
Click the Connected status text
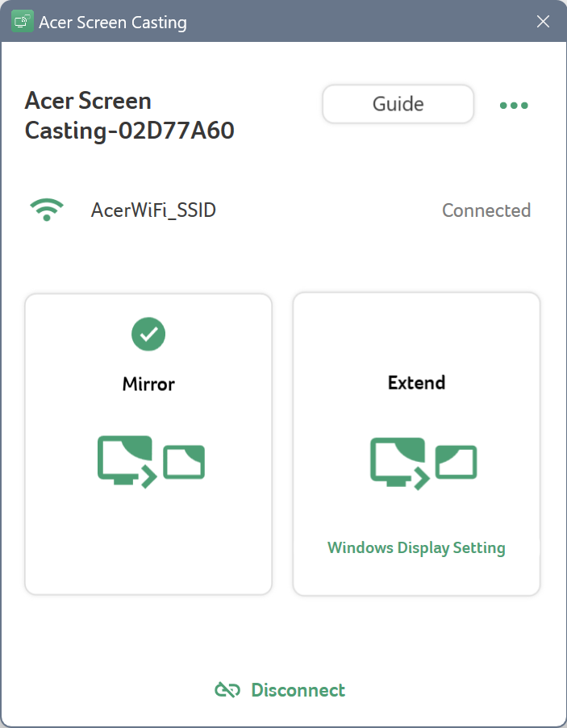tap(486, 210)
